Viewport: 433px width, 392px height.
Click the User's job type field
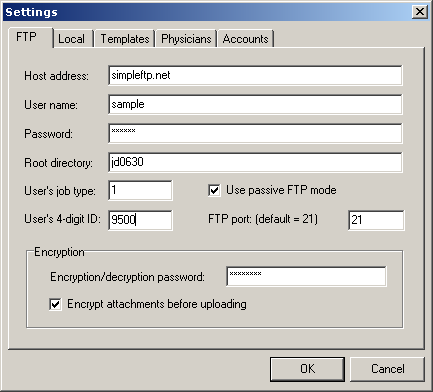[140, 190]
